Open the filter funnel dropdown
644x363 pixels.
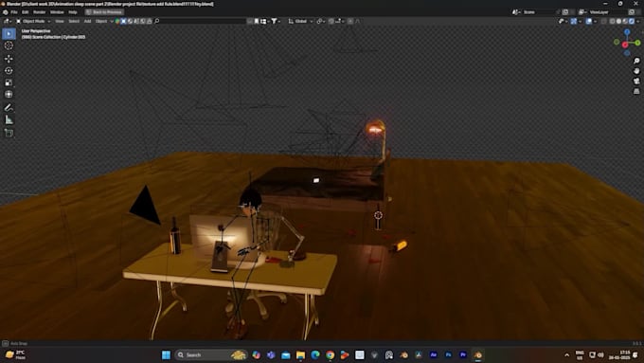point(276,21)
